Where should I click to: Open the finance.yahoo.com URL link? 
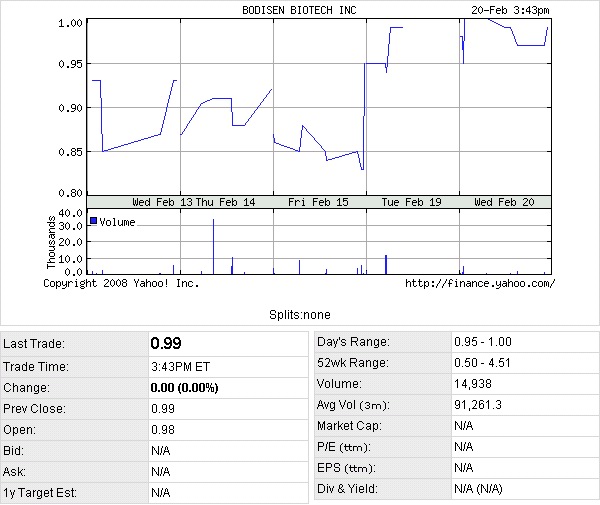coord(479,283)
